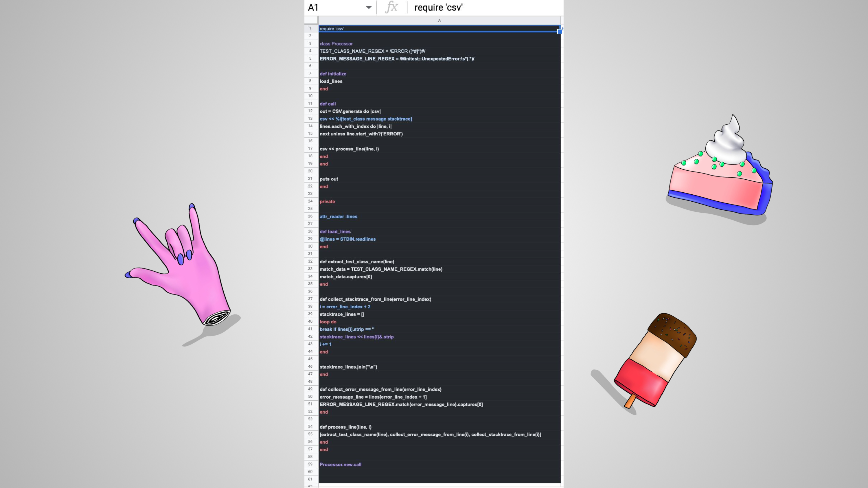Viewport: 868px width, 488px height.
Task: Click 'stacktrace_lines.join("\n")' cell
Action: pos(439,367)
